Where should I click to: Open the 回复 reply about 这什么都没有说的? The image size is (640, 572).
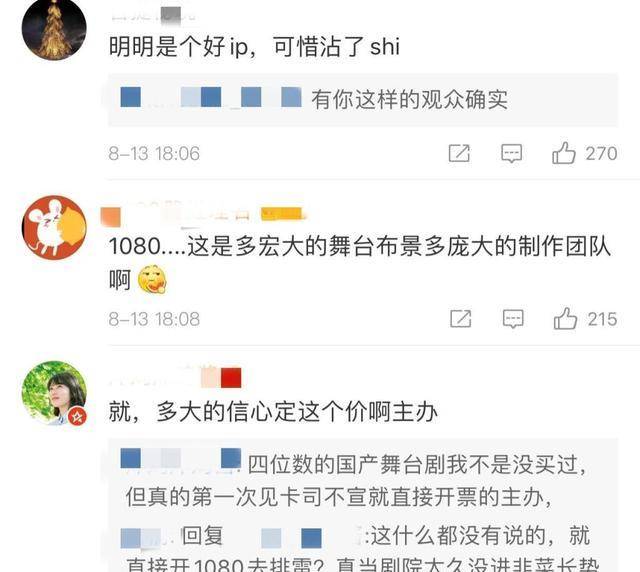coord(355,548)
